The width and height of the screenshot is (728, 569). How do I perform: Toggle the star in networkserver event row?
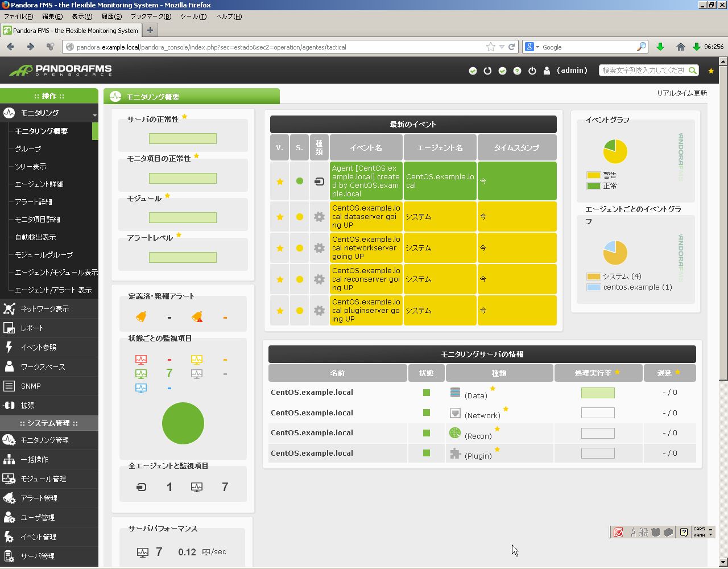280,248
